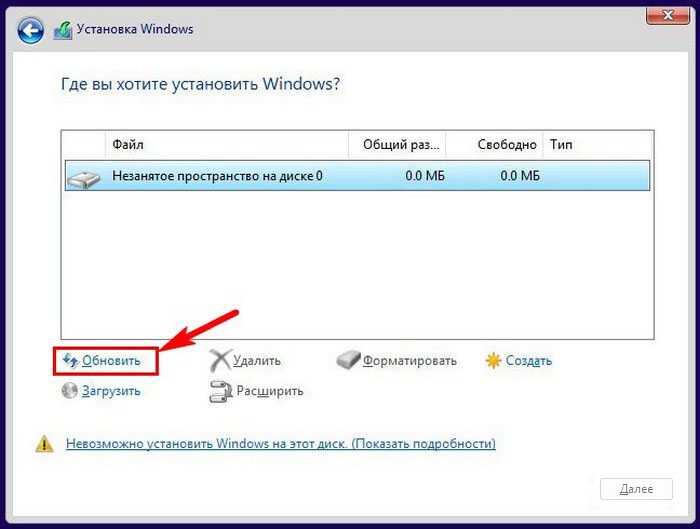This screenshot has height=529, width=700.
Task: Open details: Невозможно установить Windows на этот диск
Action: [281, 444]
